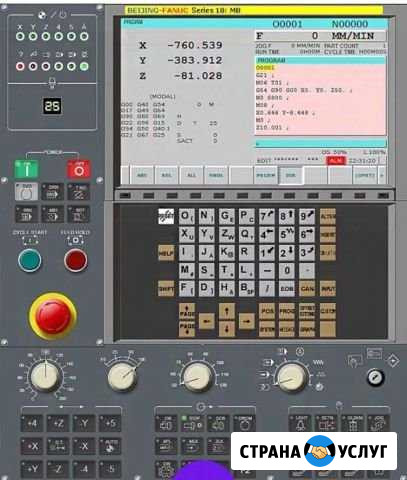Open the PROG program screen

tap(287, 311)
